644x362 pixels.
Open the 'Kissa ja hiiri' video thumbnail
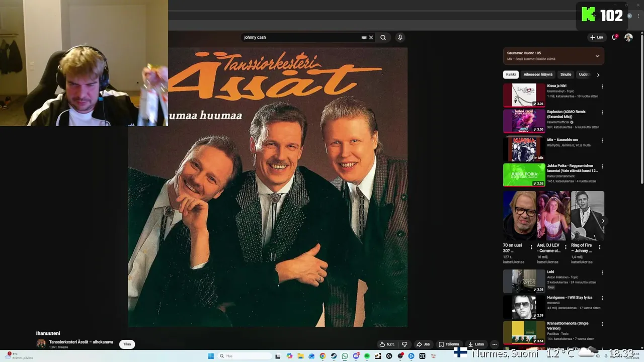[x=524, y=96]
